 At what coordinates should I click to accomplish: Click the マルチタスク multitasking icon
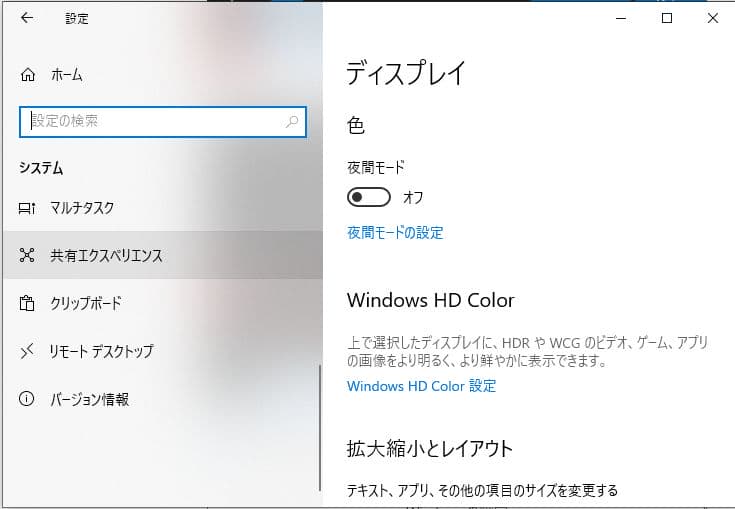tap(27, 208)
